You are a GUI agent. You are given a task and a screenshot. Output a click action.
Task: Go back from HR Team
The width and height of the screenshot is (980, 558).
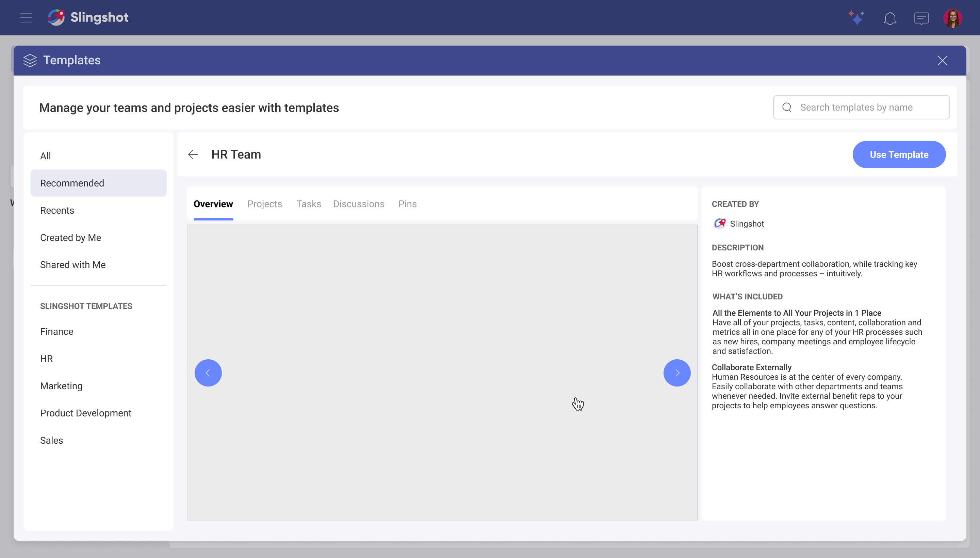coord(193,154)
